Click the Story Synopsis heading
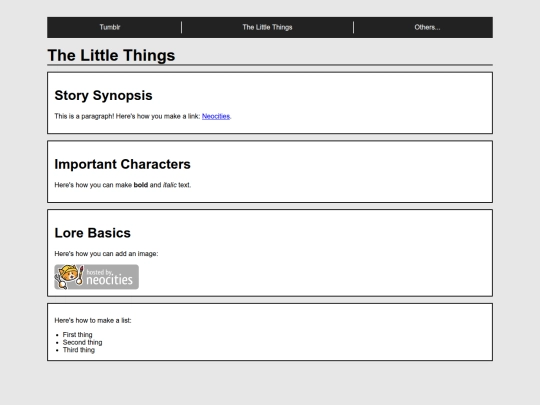Image resolution: width=540 pixels, height=405 pixels. click(x=103, y=95)
